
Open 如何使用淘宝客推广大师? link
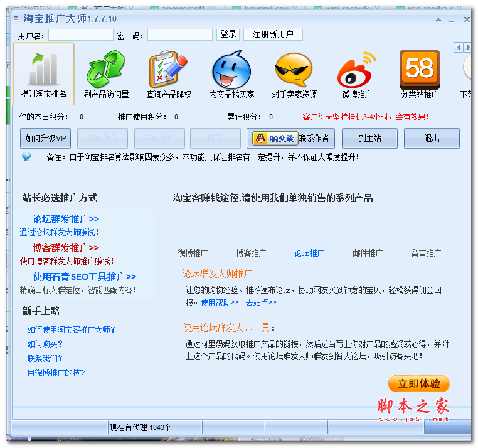(x=71, y=329)
